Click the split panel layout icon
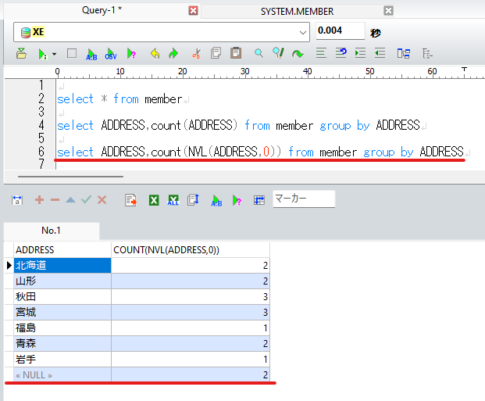 coord(403,53)
